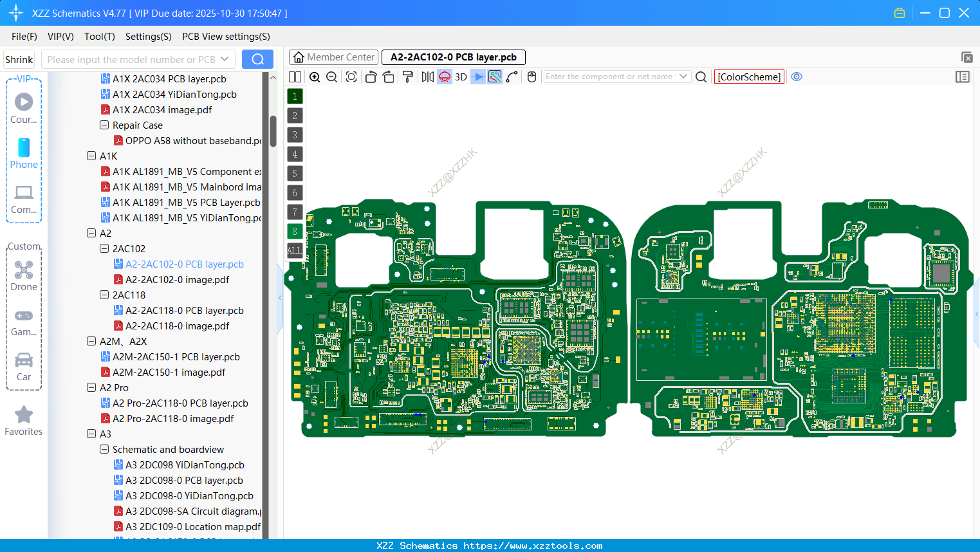Open the ColorScheme selector
This screenshot has width=980, height=552.
[749, 77]
